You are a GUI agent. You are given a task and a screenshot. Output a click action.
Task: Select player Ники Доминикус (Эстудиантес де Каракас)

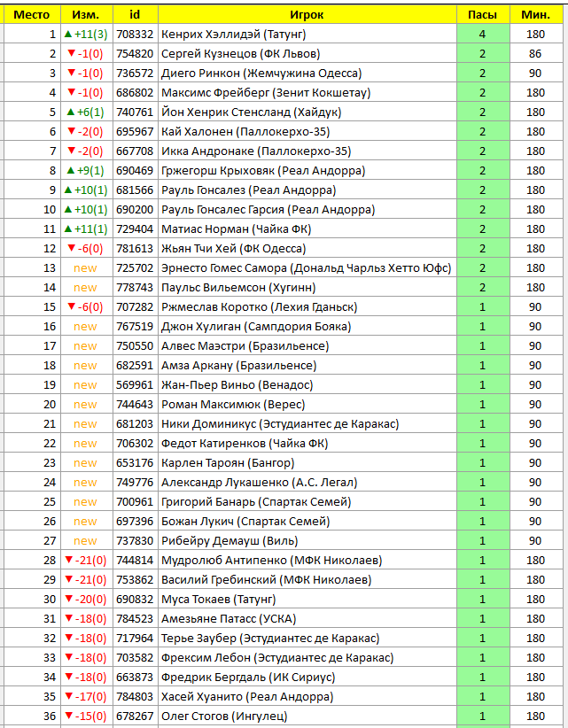pos(280,424)
